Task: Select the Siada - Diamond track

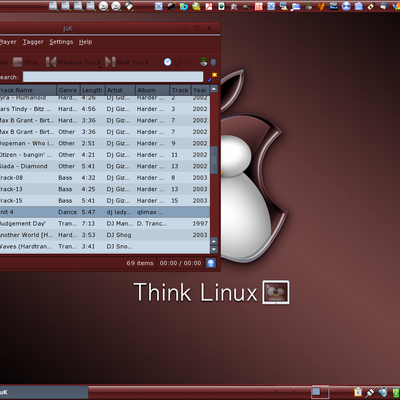Action: coord(105,166)
